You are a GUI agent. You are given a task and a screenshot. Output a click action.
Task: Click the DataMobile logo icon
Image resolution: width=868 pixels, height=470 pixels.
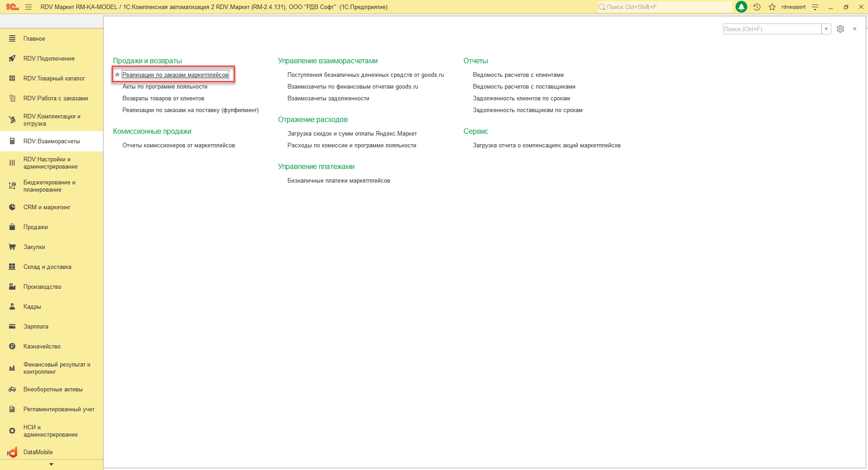(x=12, y=452)
